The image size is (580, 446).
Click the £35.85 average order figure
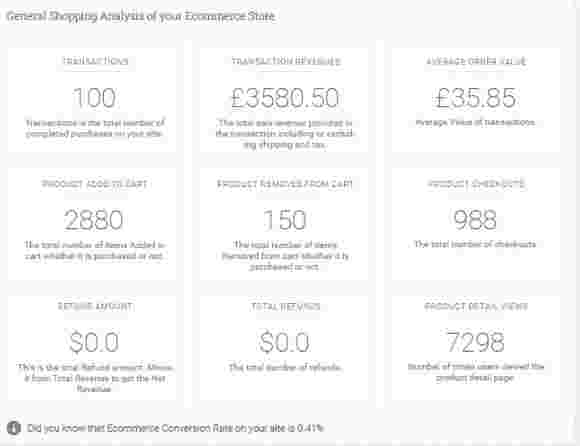pyautogui.click(x=475, y=98)
